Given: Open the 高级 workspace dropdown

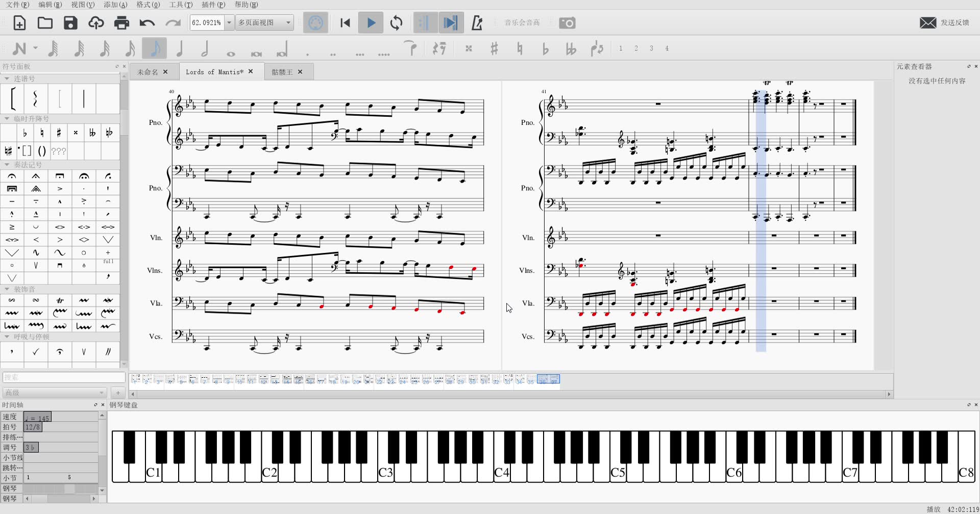Looking at the screenshot, I should [55, 393].
